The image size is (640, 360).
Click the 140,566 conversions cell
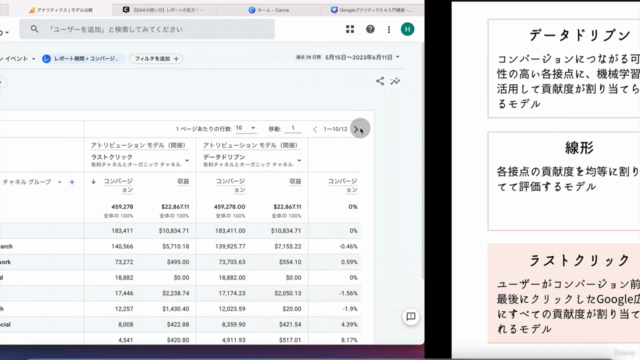(122, 246)
